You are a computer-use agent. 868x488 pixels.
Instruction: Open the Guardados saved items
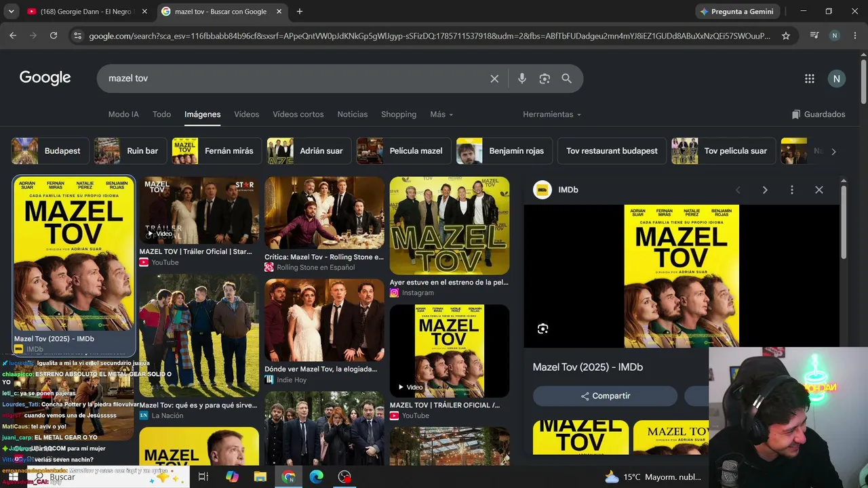818,115
